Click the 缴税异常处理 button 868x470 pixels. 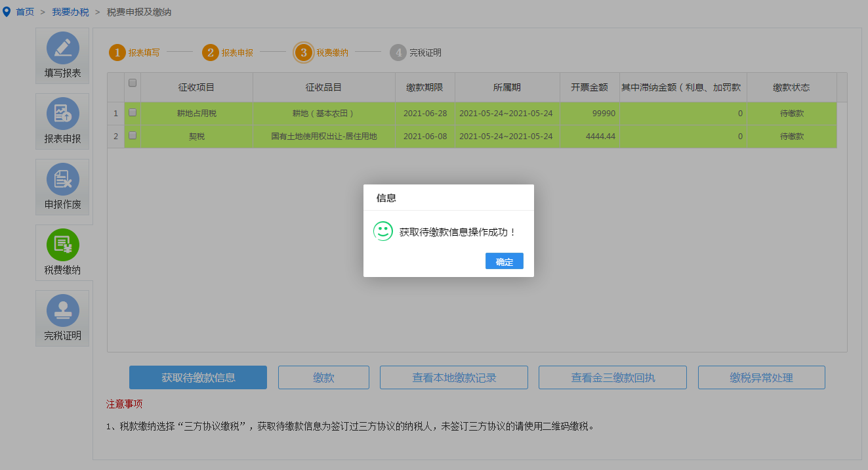(762, 377)
